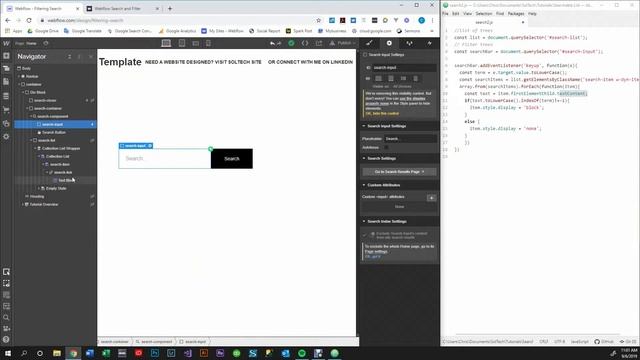The height and width of the screenshot is (360, 640).
Task: Open the Selection menu in code editor
Action: pos(484,13)
